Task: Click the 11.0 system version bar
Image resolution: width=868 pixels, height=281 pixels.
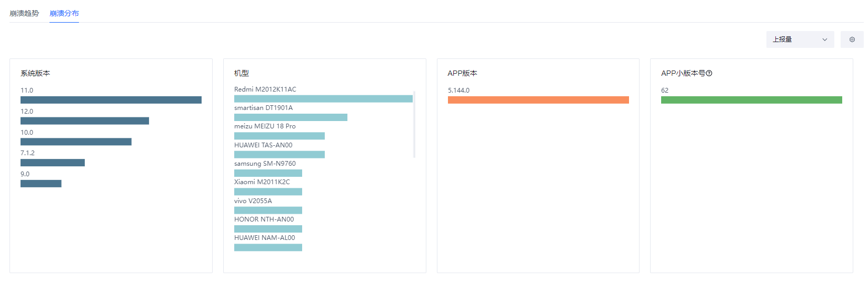Action: (111, 100)
